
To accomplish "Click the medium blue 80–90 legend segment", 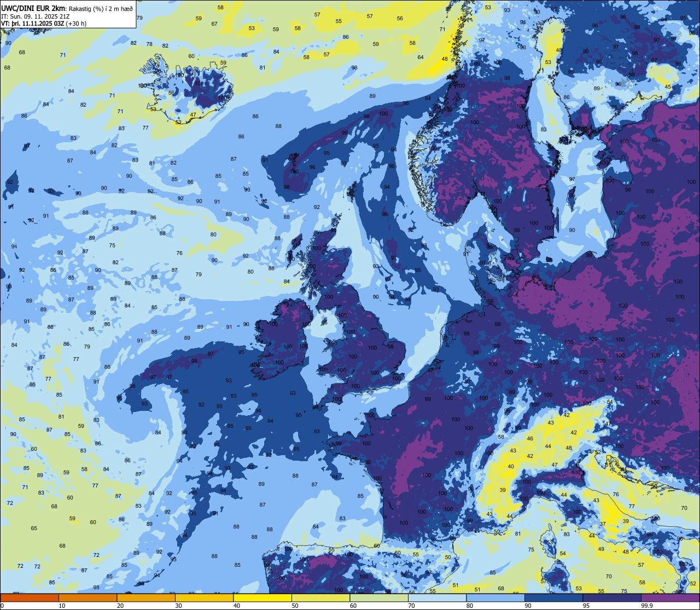I will (x=495, y=597).
